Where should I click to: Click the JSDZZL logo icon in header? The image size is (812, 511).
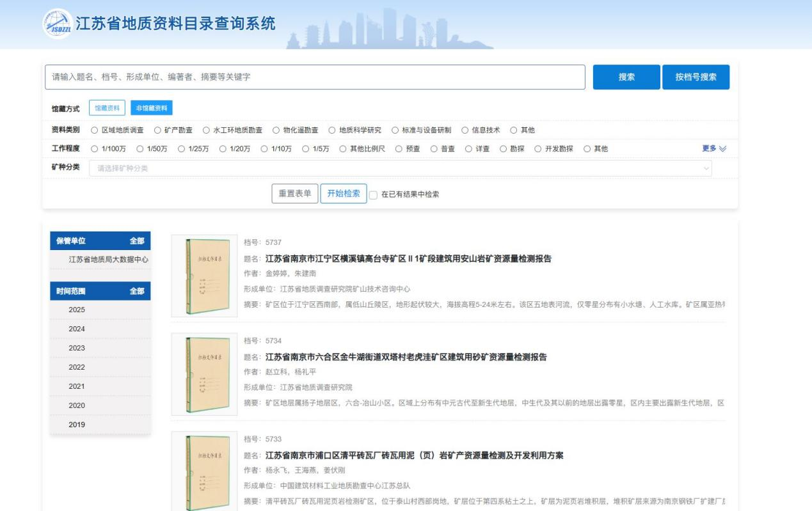(x=58, y=23)
